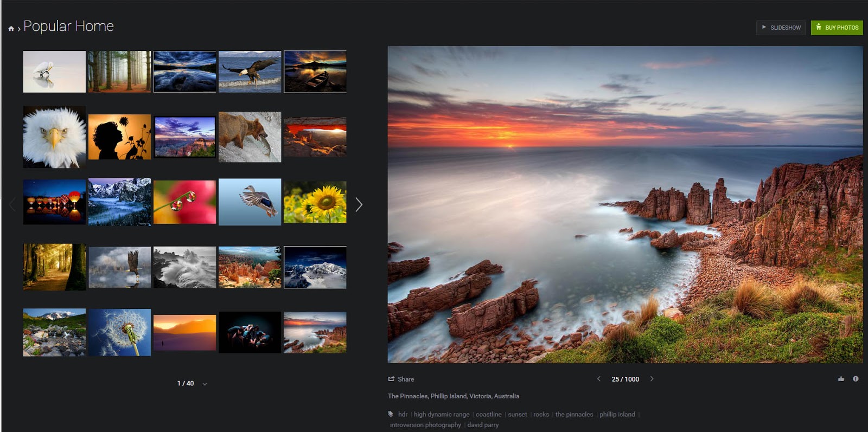Select the hot air balloons night thumbnail
The image size is (868, 432).
click(x=54, y=202)
